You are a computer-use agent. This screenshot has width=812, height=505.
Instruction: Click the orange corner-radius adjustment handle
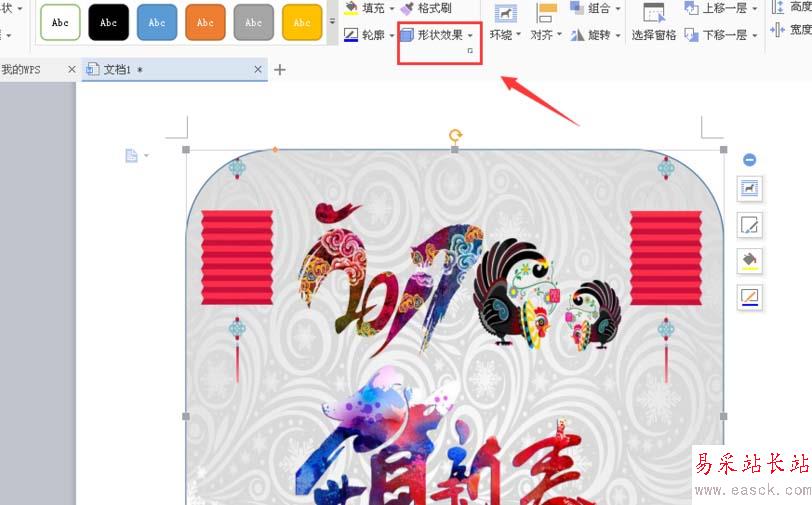tap(276, 150)
